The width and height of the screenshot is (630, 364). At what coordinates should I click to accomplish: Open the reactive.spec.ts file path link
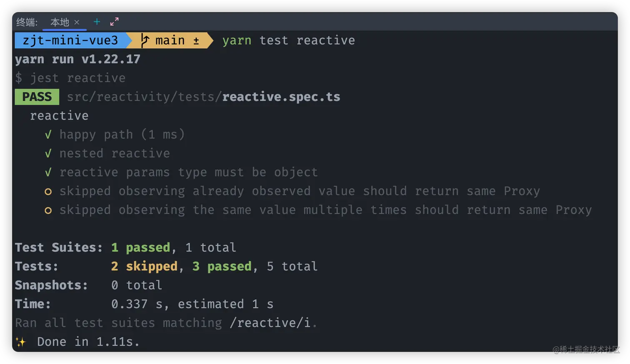(x=203, y=97)
